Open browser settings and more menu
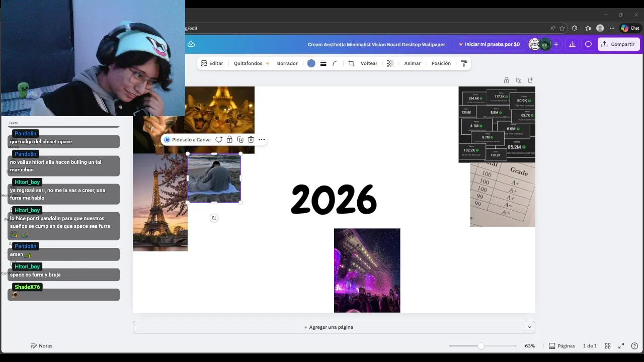644x362 pixels. tap(612, 28)
